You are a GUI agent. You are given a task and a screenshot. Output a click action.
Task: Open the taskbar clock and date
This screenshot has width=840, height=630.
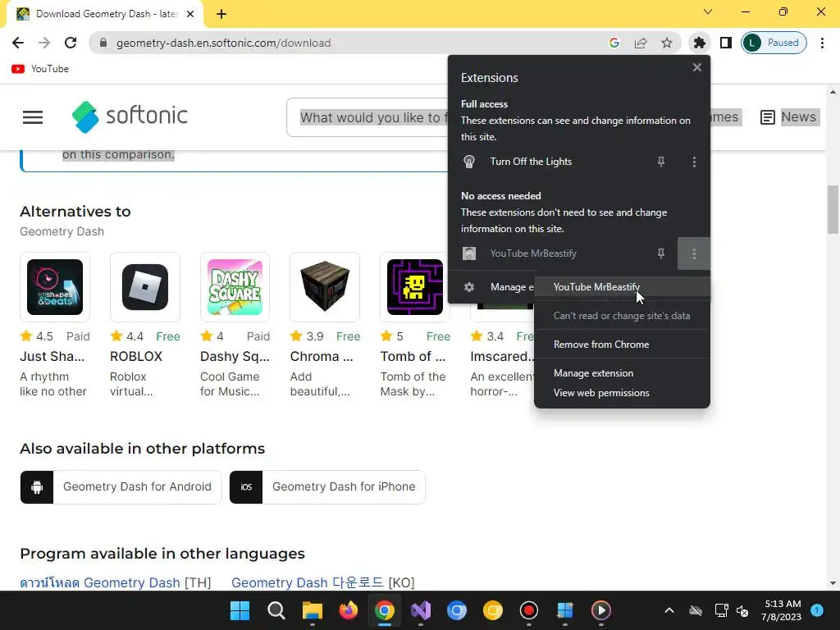[781, 610]
